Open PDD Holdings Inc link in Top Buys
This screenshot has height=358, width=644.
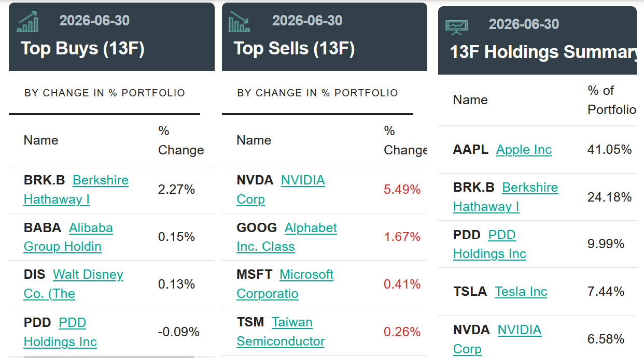point(60,332)
